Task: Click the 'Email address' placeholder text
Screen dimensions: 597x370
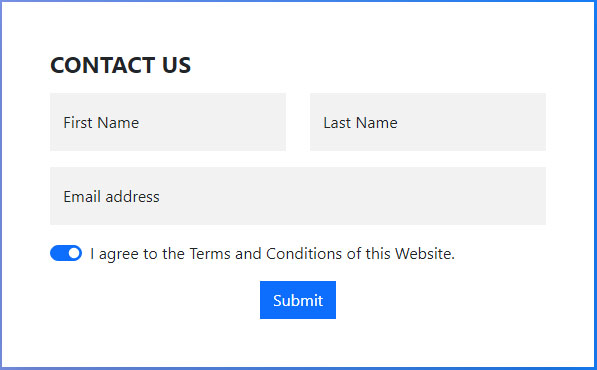Action: click(x=112, y=197)
